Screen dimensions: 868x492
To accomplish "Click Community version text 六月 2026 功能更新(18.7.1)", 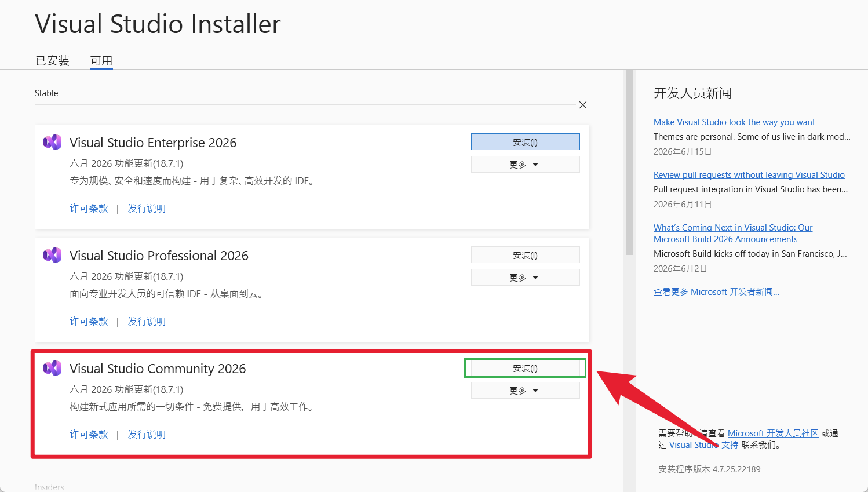I will click(126, 389).
